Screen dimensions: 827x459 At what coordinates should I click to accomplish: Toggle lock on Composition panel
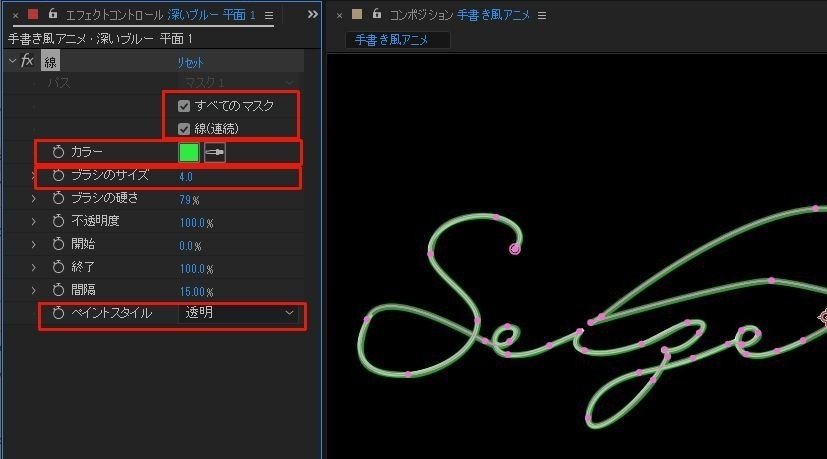click(377, 14)
